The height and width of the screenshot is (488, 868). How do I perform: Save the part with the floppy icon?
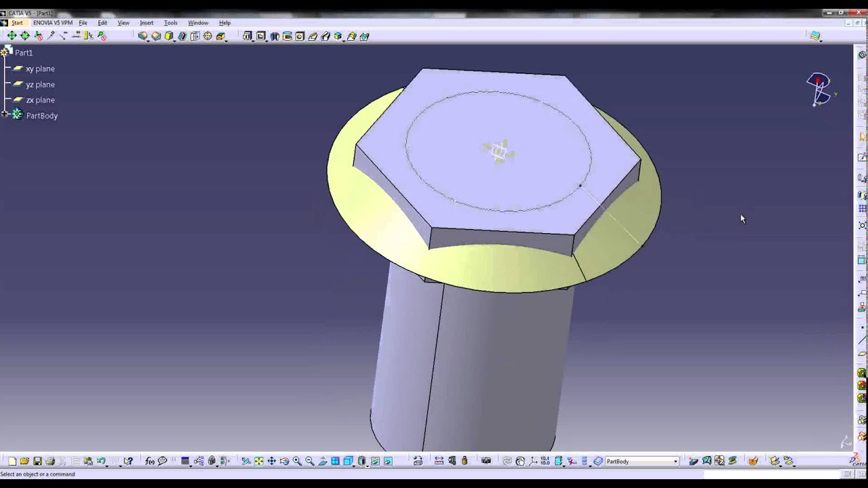pos(37,462)
